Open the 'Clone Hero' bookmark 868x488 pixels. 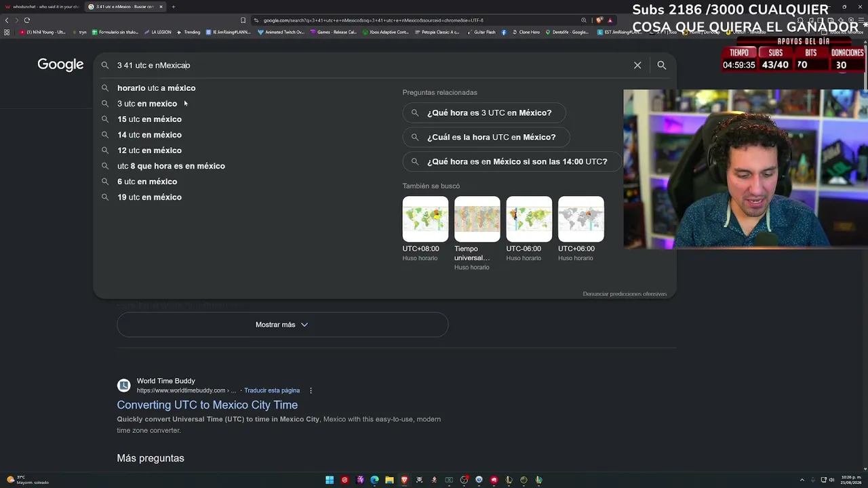click(x=526, y=32)
